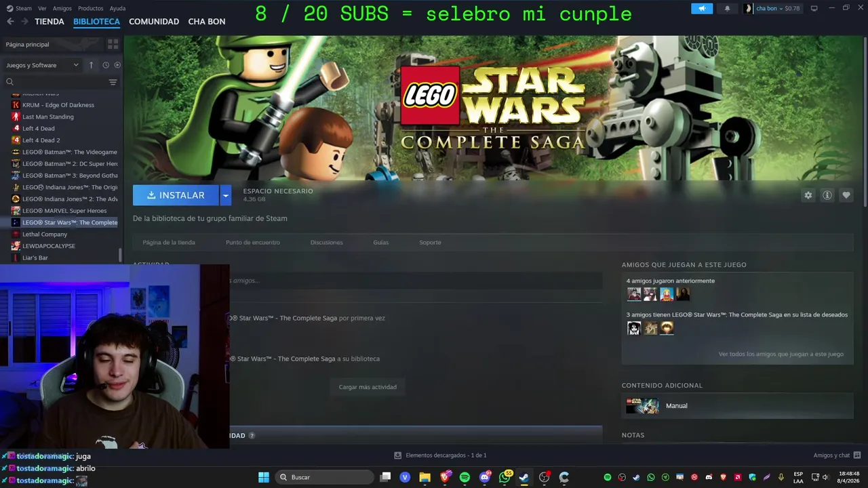Open Windows Start menu
The height and width of the screenshot is (488, 868).
[x=263, y=477]
